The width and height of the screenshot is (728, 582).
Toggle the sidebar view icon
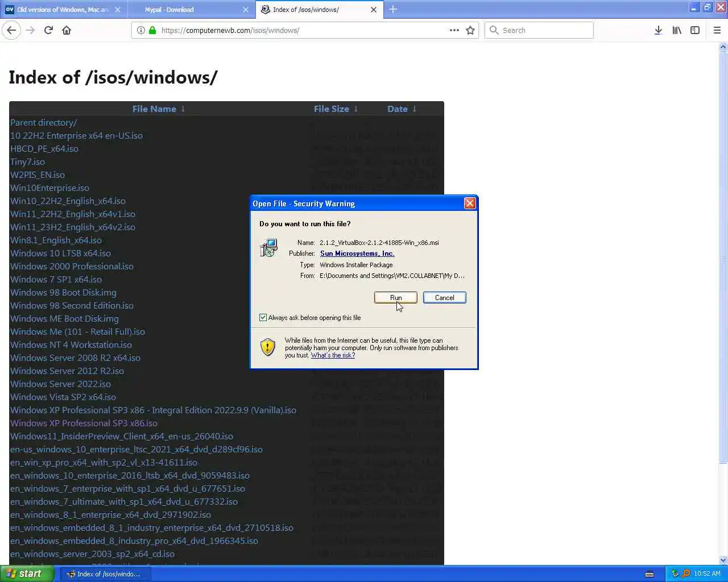pos(695,30)
